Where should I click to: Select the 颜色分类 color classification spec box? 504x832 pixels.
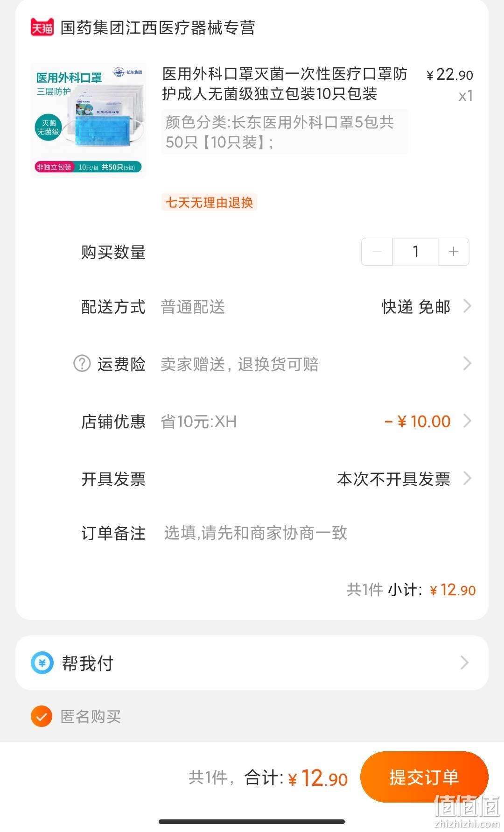click(285, 132)
